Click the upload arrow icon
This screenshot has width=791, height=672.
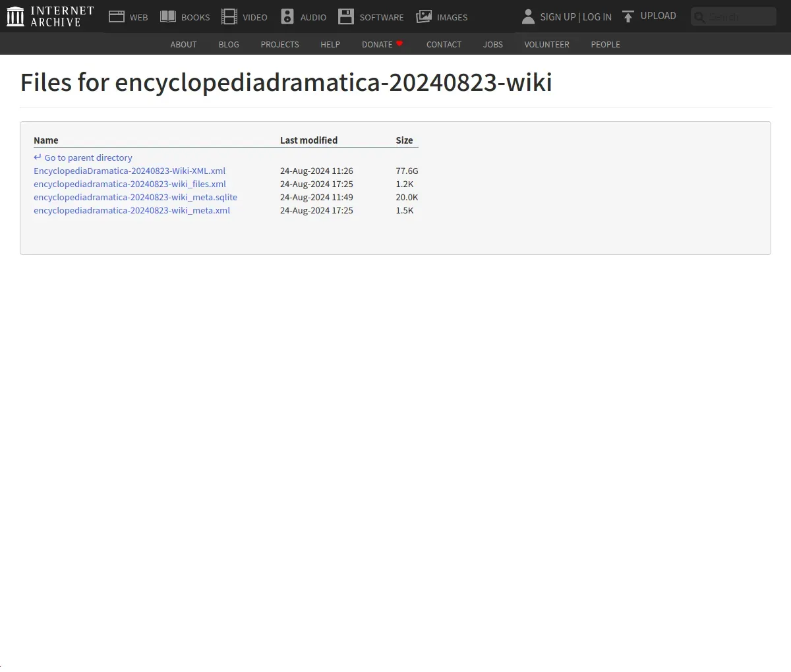628,16
